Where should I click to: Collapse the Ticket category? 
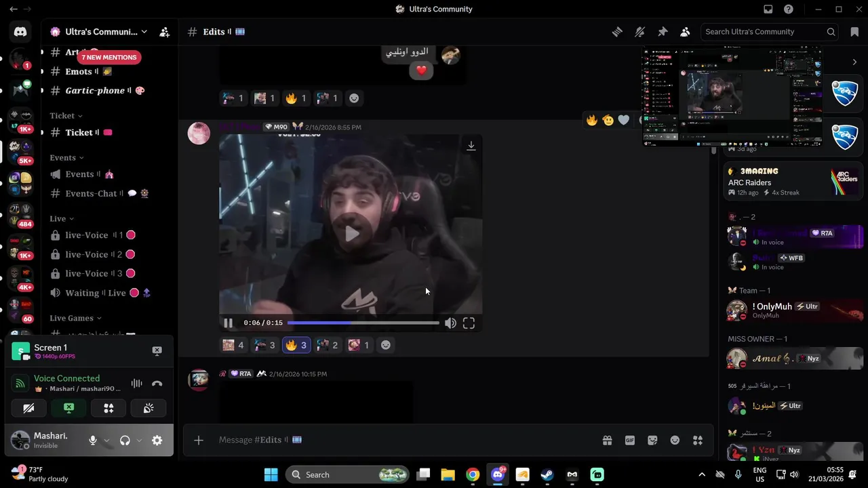[x=66, y=116]
